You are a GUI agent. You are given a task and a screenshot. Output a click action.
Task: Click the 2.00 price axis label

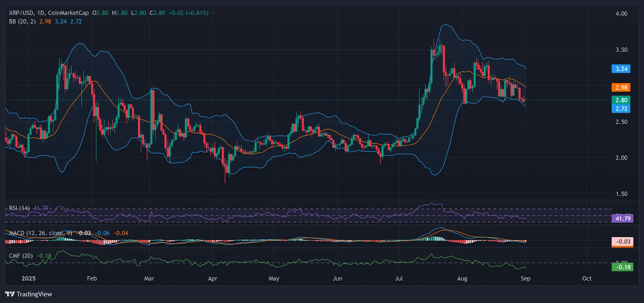click(x=621, y=158)
